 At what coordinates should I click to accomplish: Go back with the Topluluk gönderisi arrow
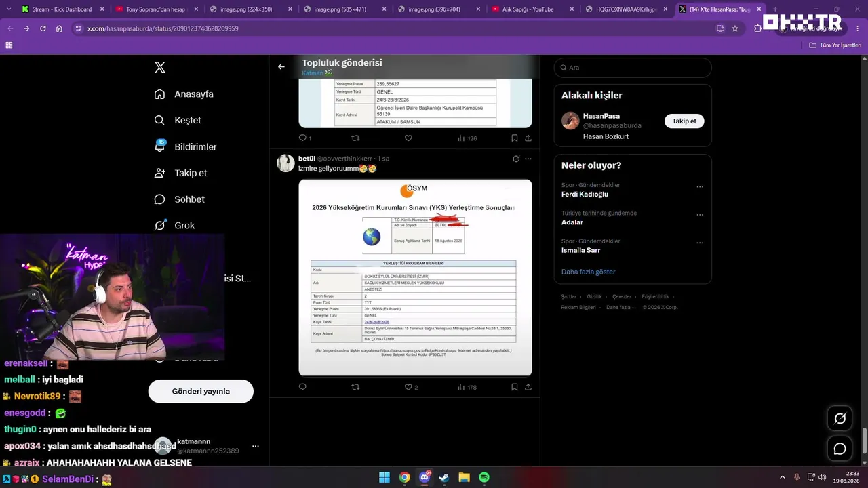[x=281, y=66]
